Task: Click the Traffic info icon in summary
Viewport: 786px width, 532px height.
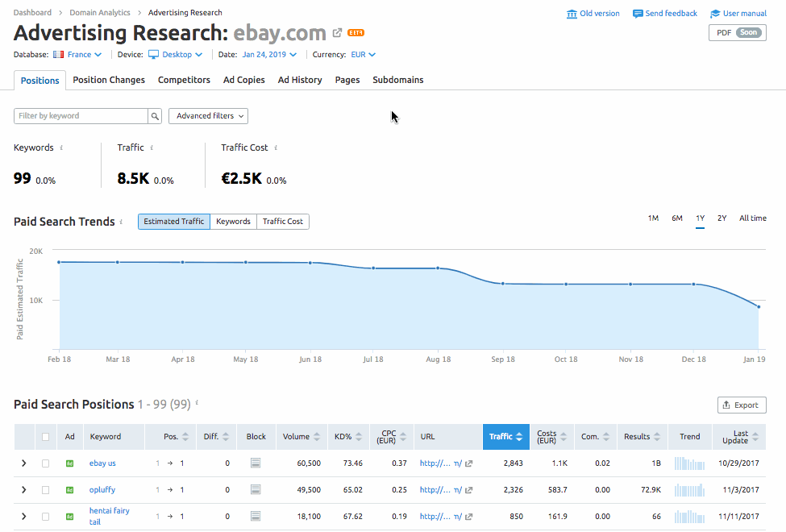Action: pyautogui.click(x=152, y=148)
